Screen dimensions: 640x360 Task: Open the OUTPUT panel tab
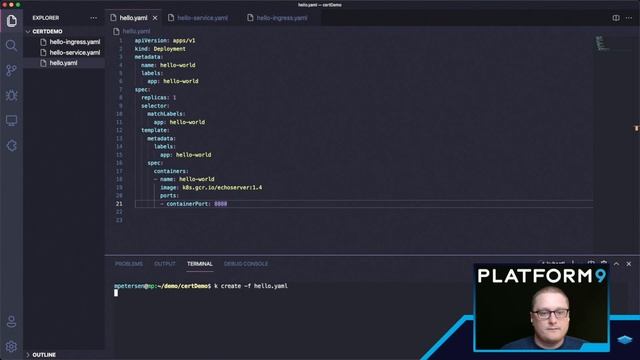click(x=164, y=264)
